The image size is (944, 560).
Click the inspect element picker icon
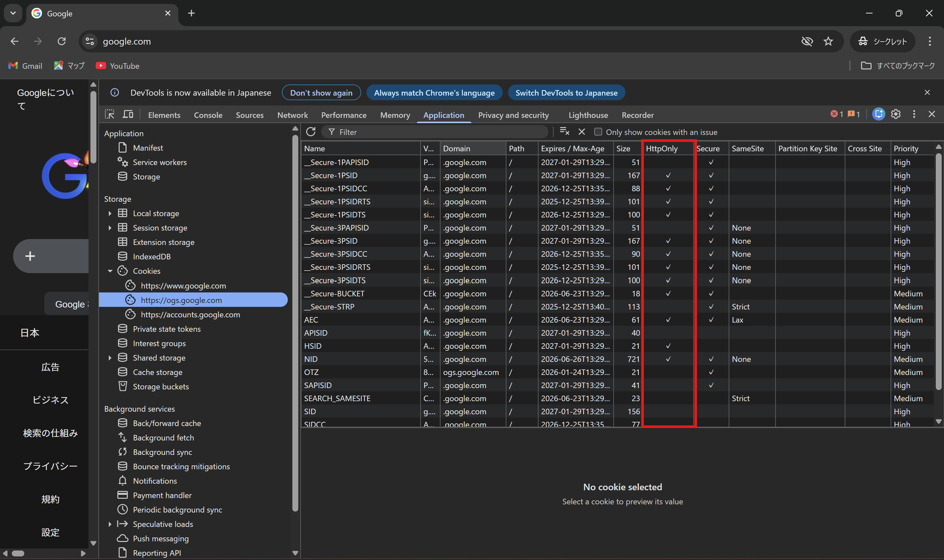point(109,114)
